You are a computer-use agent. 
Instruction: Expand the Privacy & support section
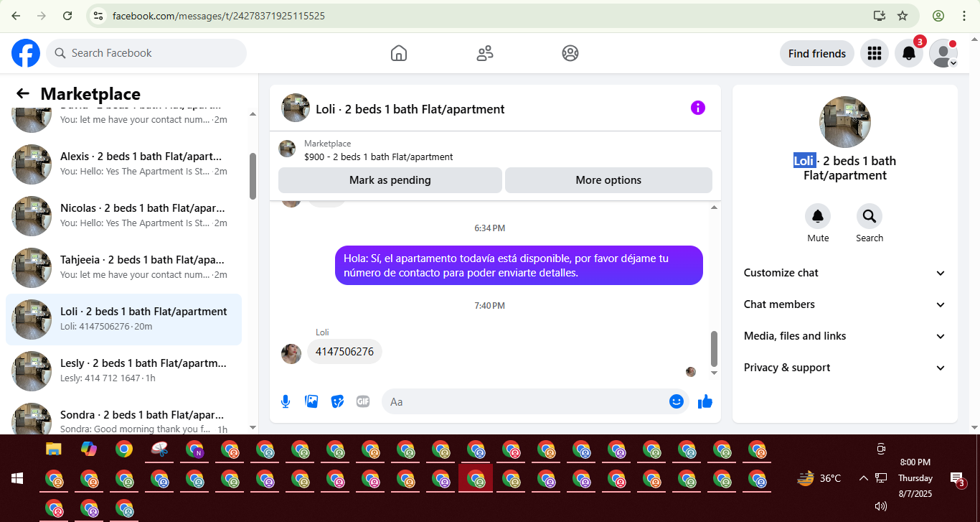845,368
